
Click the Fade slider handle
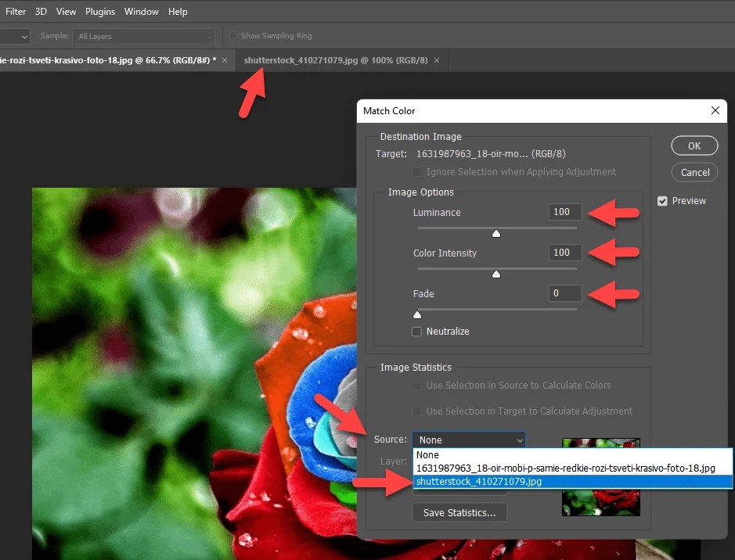click(417, 314)
